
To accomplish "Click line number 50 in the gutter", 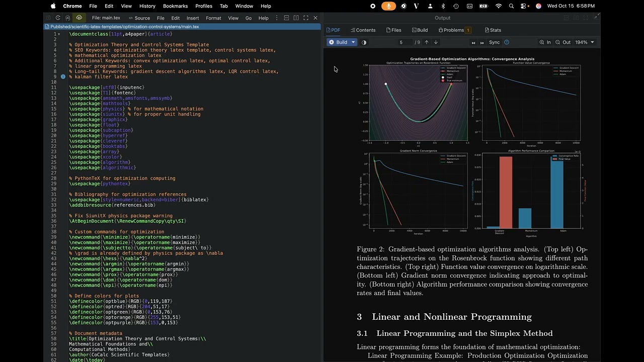I will tap(53, 296).
